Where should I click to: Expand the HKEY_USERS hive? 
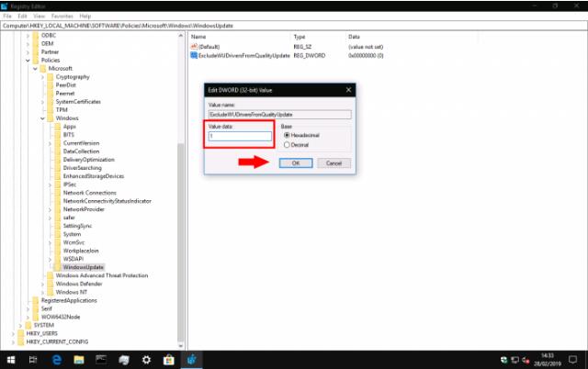point(14,333)
